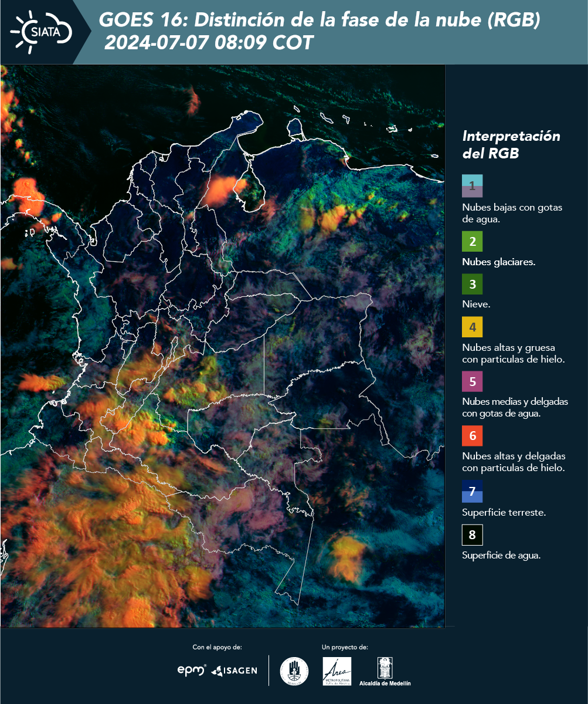This screenshot has height=704, width=588.
Task: Click the 'Nieve.' label
Action: click(x=476, y=304)
